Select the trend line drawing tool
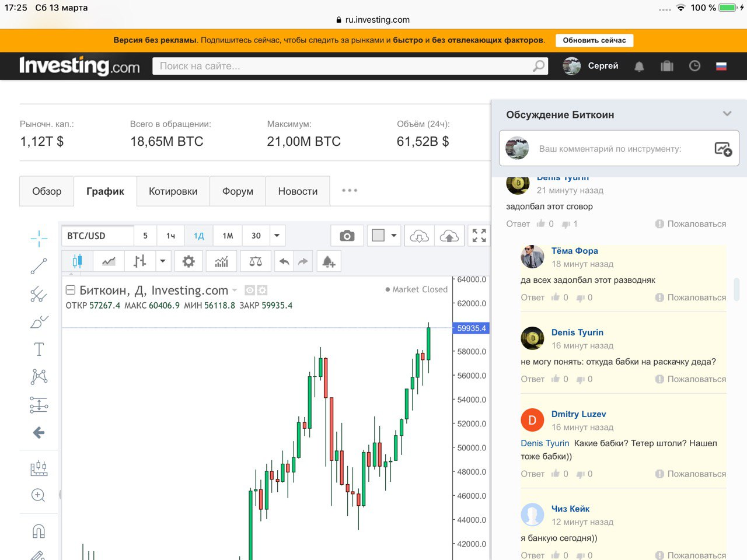Image resolution: width=747 pixels, height=560 pixels. pos(39,266)
